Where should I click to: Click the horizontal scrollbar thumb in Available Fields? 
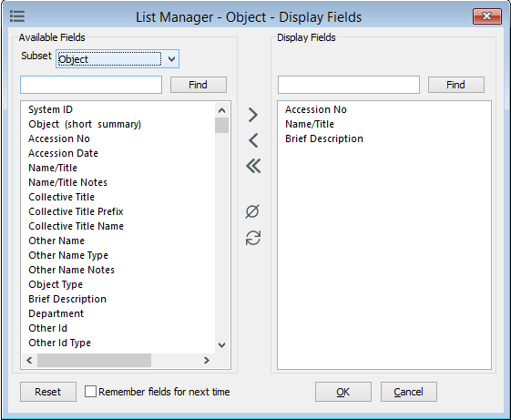pos(94,361)
